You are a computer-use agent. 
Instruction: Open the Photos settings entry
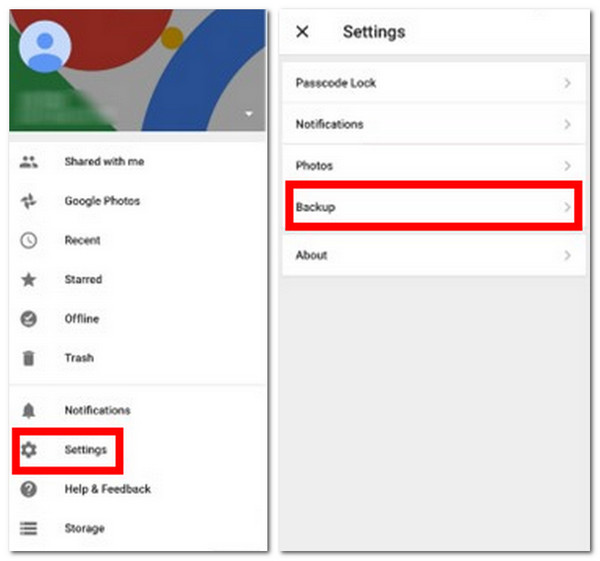pyautogui.click(x=432, y=166)
